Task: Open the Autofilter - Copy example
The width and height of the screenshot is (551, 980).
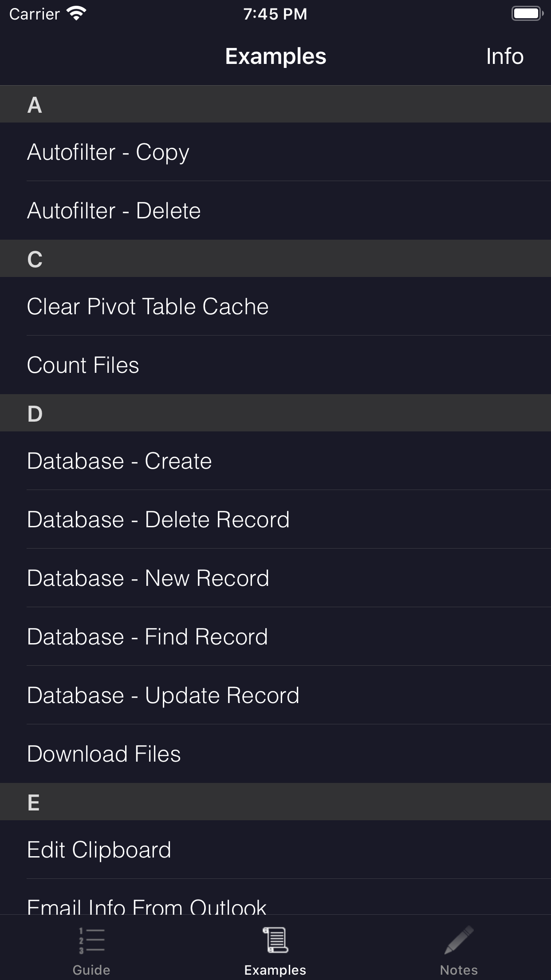Action: [275, 152]
